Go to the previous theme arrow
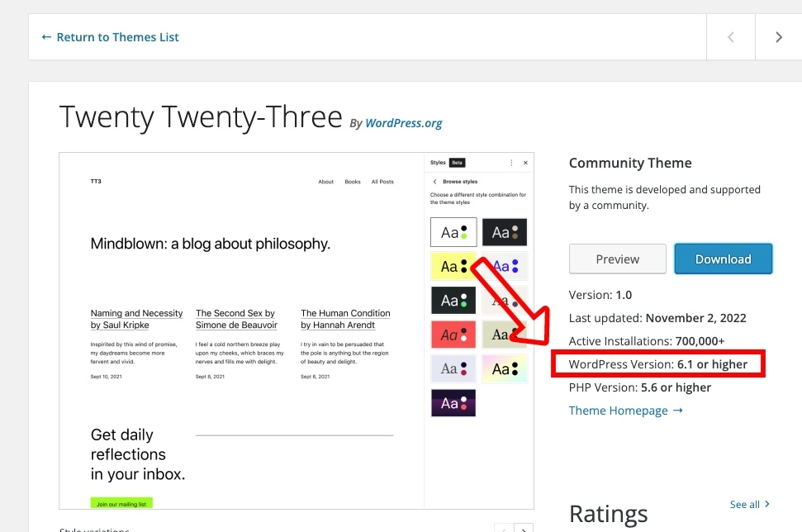This screenshot has width=802, height=532. 730,37
